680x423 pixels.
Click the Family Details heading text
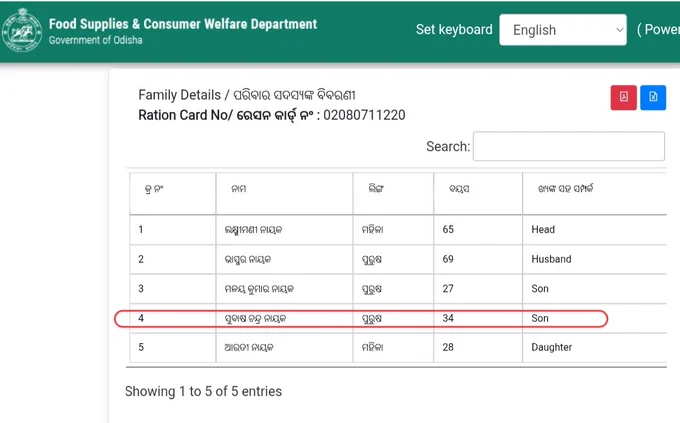pos(247,95)
